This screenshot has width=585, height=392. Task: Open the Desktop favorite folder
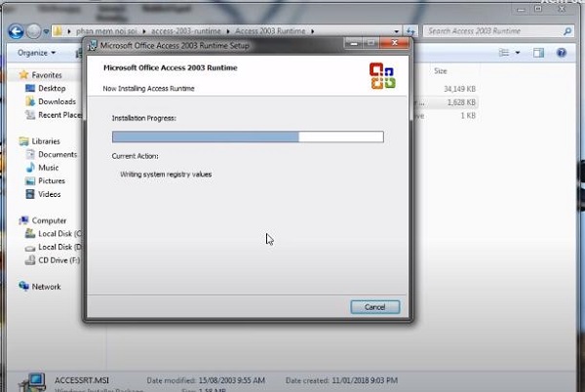point(52,88)
